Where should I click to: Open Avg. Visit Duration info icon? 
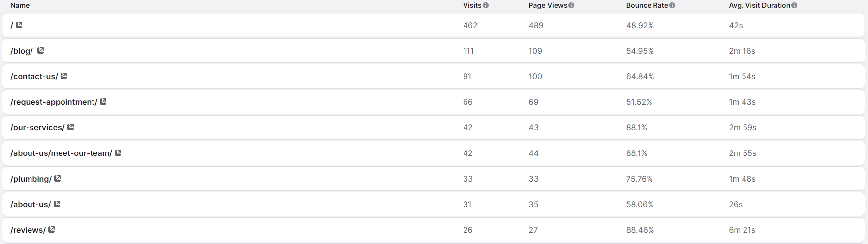click(794, 5)
